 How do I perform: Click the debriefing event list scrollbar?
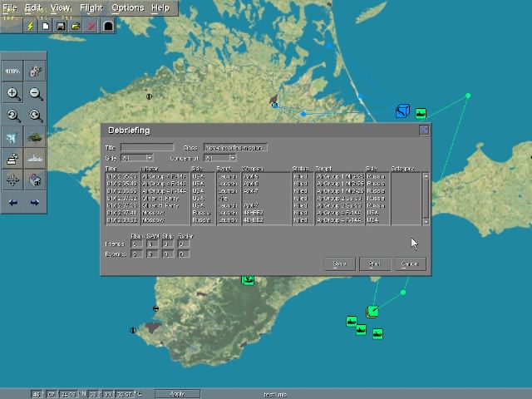click(x=426, y=199)
